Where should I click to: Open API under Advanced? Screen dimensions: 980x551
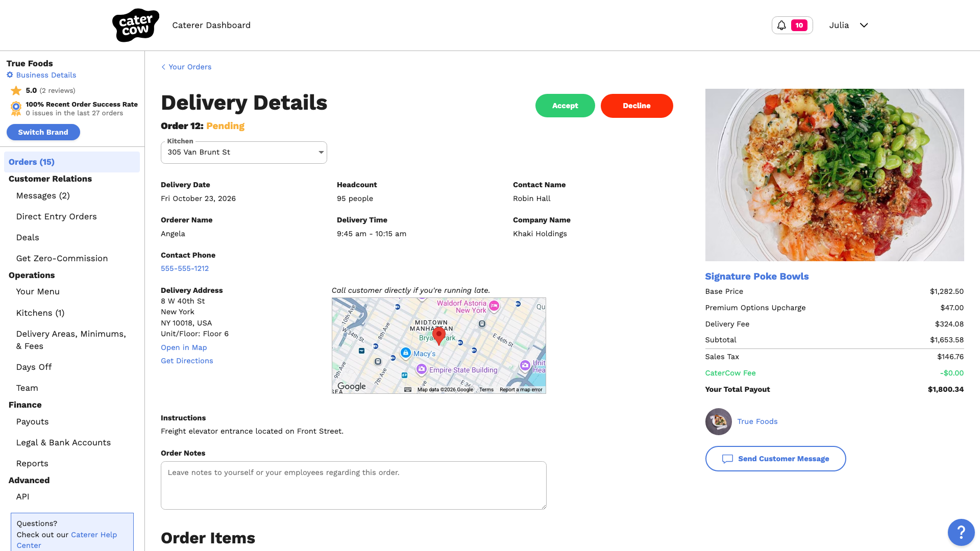point(22,496)
